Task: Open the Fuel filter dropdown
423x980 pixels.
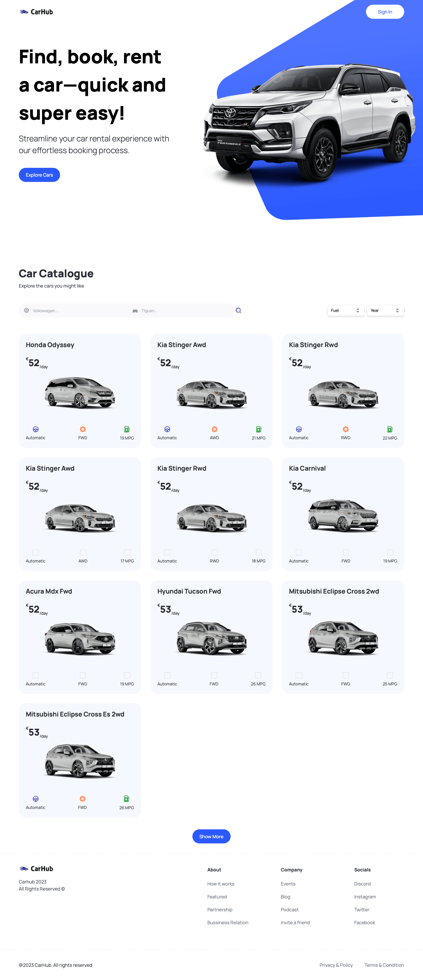Action: 346,310
